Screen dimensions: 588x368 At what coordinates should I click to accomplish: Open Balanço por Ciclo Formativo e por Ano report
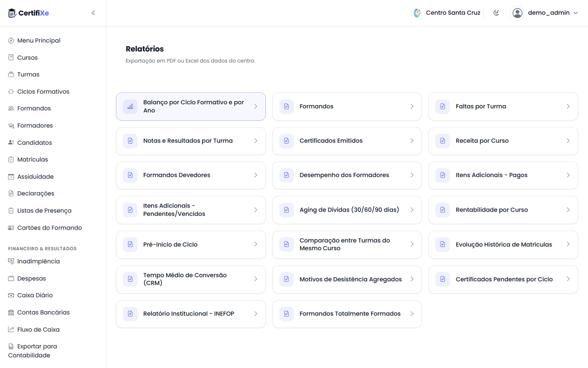click(x=191, y=106)
